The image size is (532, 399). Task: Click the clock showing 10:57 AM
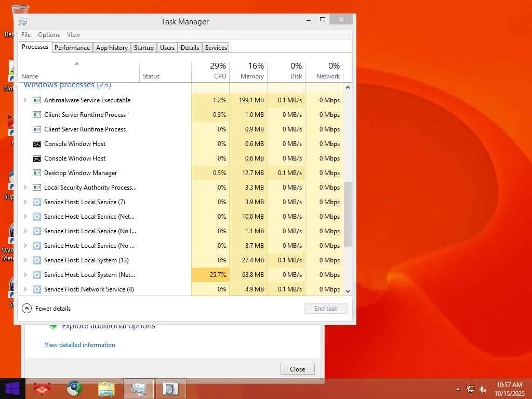click(509, 385)
